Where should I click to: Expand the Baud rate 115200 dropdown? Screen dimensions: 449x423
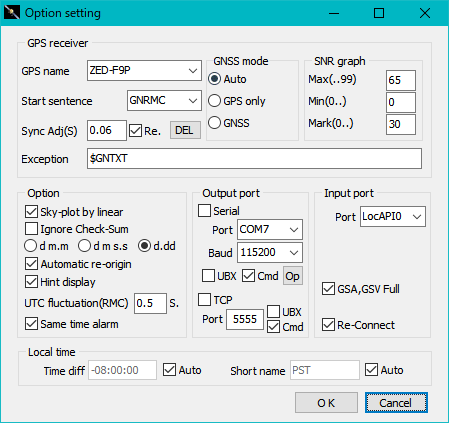[270, 252]
